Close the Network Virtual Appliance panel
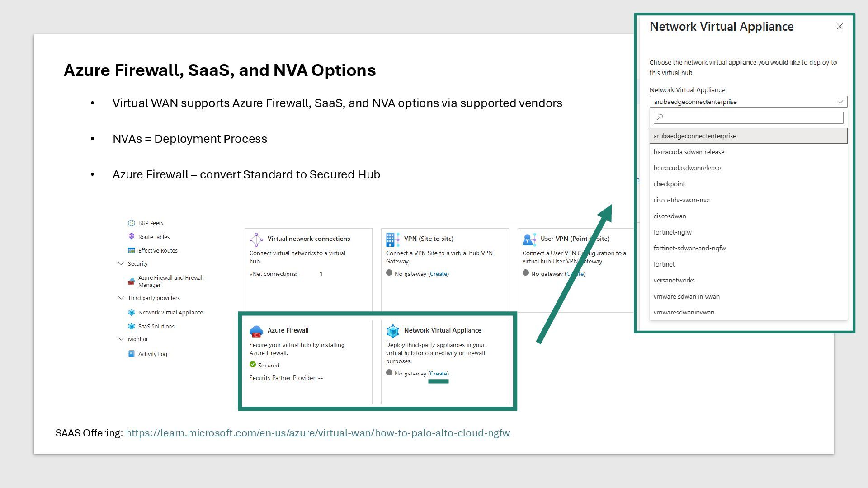Viewport: 868px width, 488px height. click(x=840, y=27)
